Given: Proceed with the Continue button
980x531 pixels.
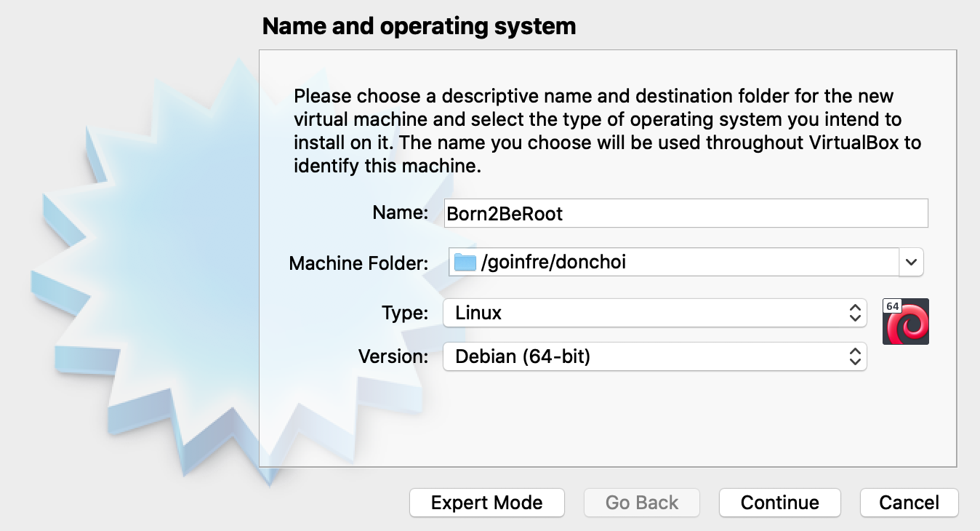Looking at the screenshot, I should pyautogui.click(x=780, y=503).
